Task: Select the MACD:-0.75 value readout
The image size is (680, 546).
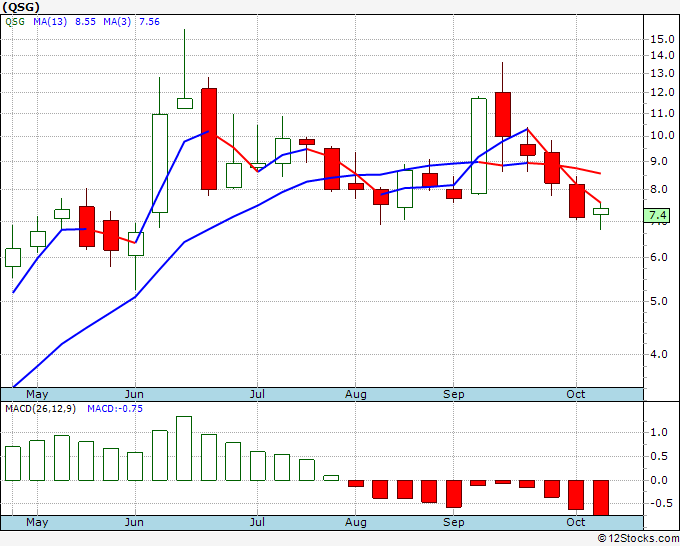Action: pos(115,409)
